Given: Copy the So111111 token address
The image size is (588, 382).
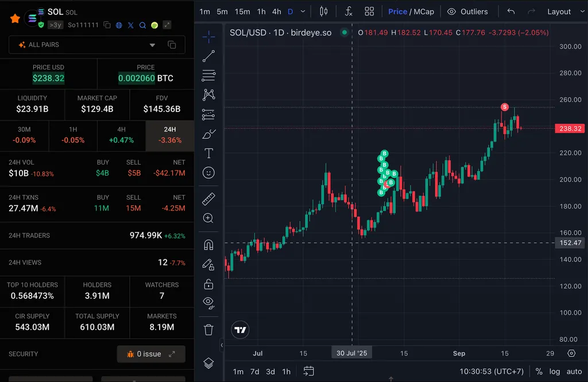Looking at the screenshot, I should [x=107, y=25].
